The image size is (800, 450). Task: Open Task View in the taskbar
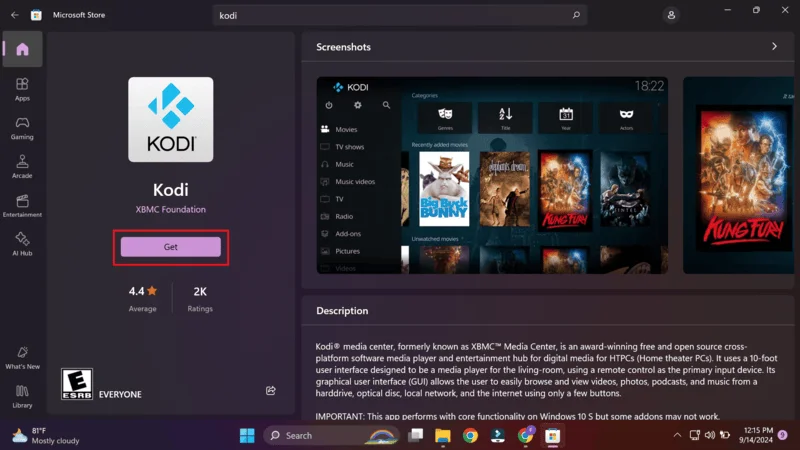coord(416,435)
